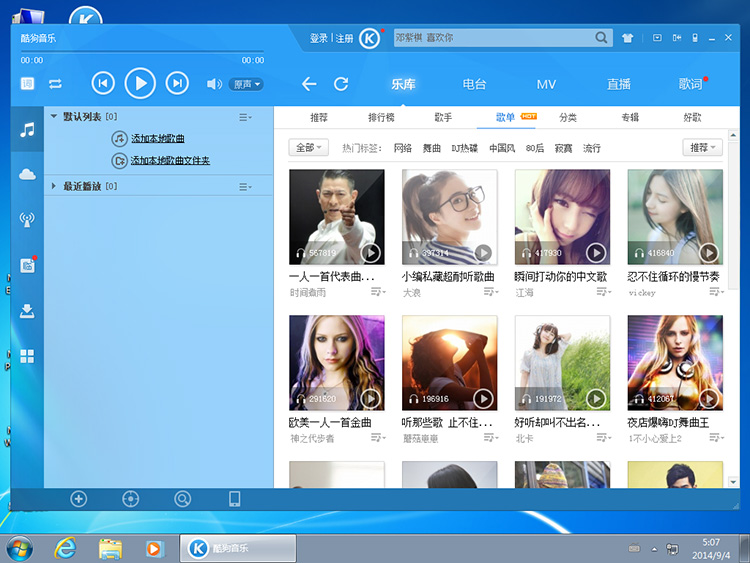The image size is (750, 563).
Task: Open the skin shirt icon
Action: click(x=628, y=38)
